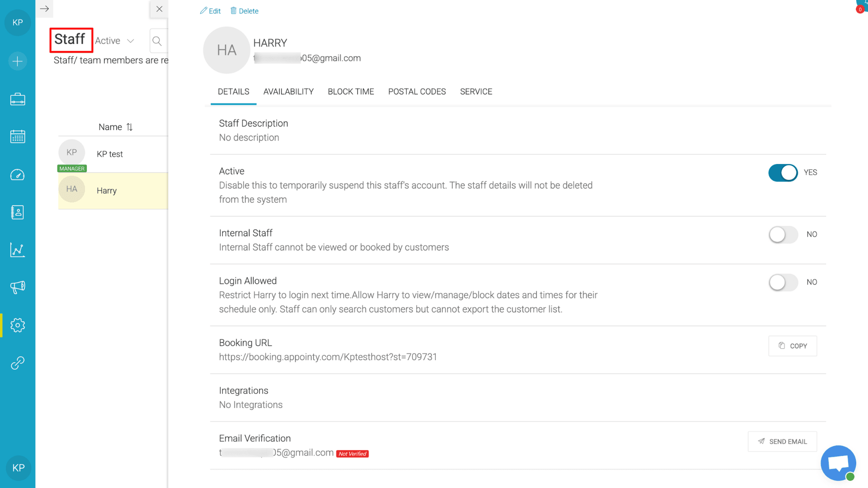Open the briefcase services icon in sidebar
The height and width of the screenshot is (488, 868).
[x=18, y=99]
